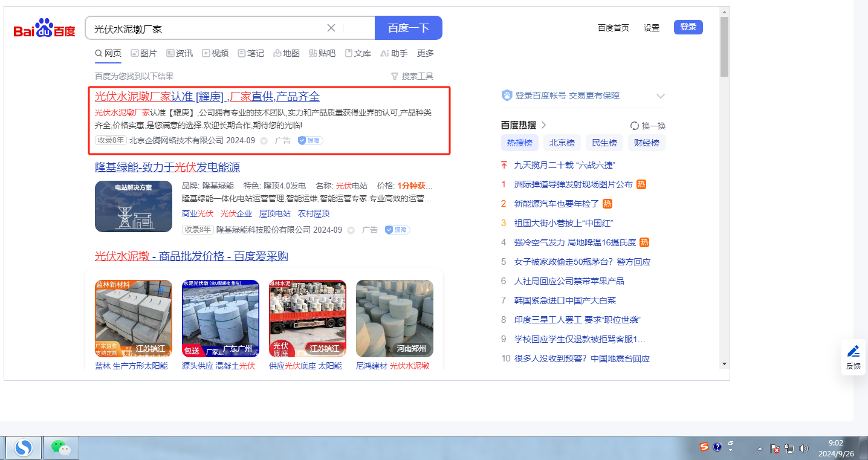Open 光伏水泥墩 - 商品批发价格 - 百度爱采购 result
Image resolution: width=868 pixels, height=460 pixels.
click(192, 256)
